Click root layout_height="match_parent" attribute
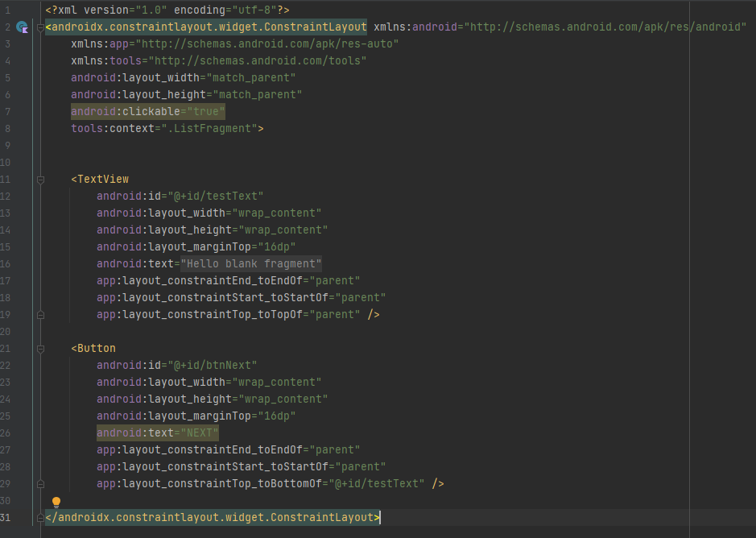The image size is (756, 538). coord(187,94)
